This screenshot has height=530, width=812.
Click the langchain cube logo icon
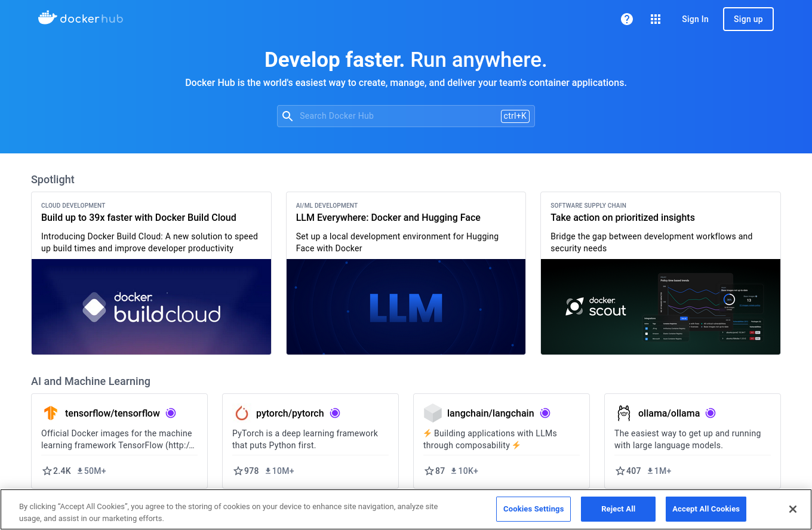coord(433,413)
